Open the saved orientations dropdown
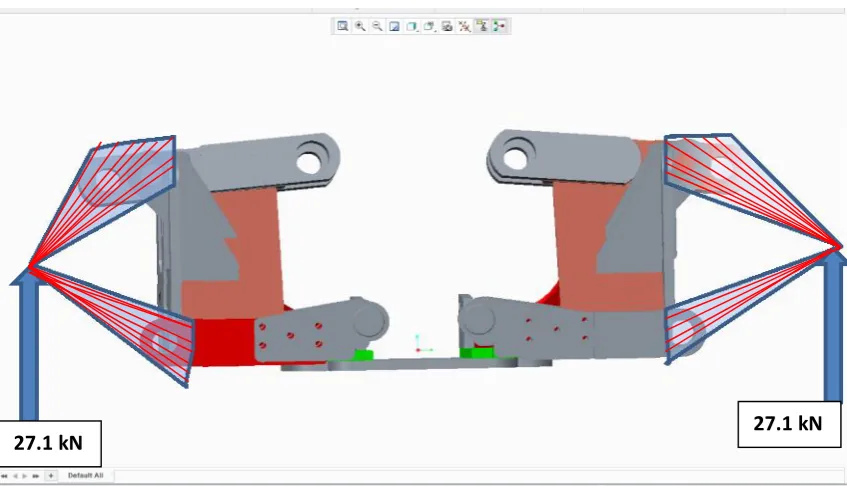 click(429, 26)
